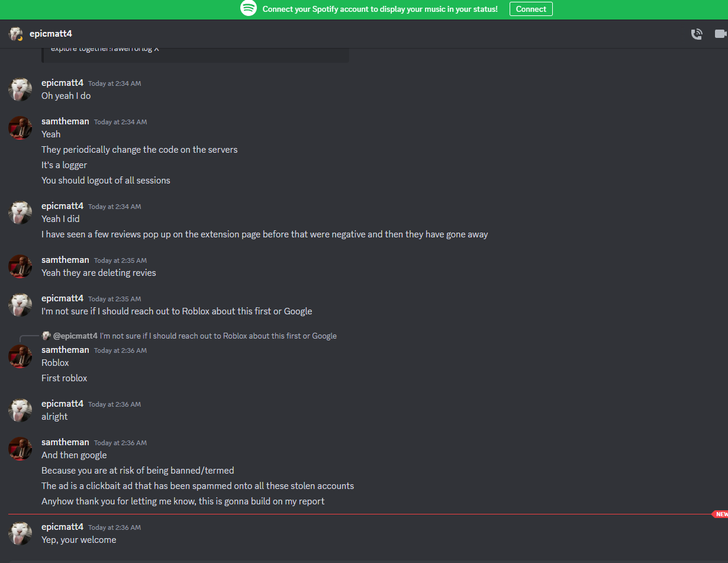This screenshot has width=728, height=563.
Task: Click samtheman username above "They periodically change the code"
Action: pos(65,121)
